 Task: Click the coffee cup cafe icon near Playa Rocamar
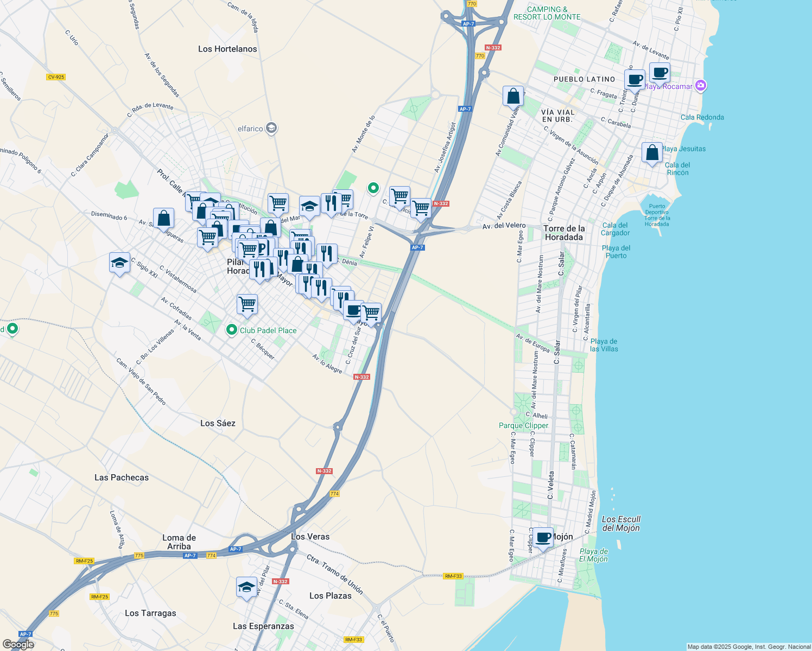[x=659, y=72]
